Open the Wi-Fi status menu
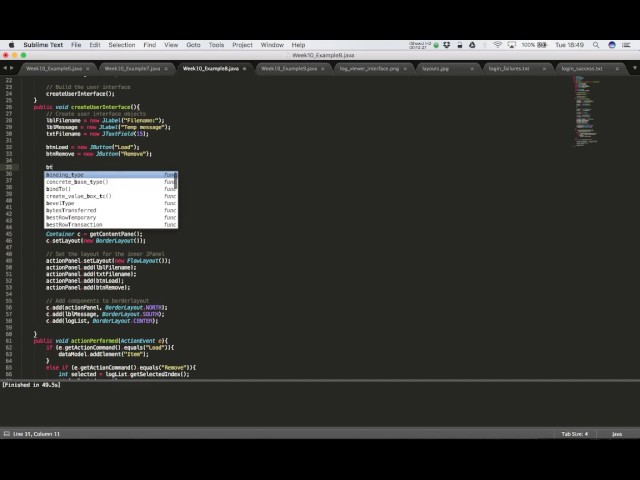640x480 pixels. 497,45
